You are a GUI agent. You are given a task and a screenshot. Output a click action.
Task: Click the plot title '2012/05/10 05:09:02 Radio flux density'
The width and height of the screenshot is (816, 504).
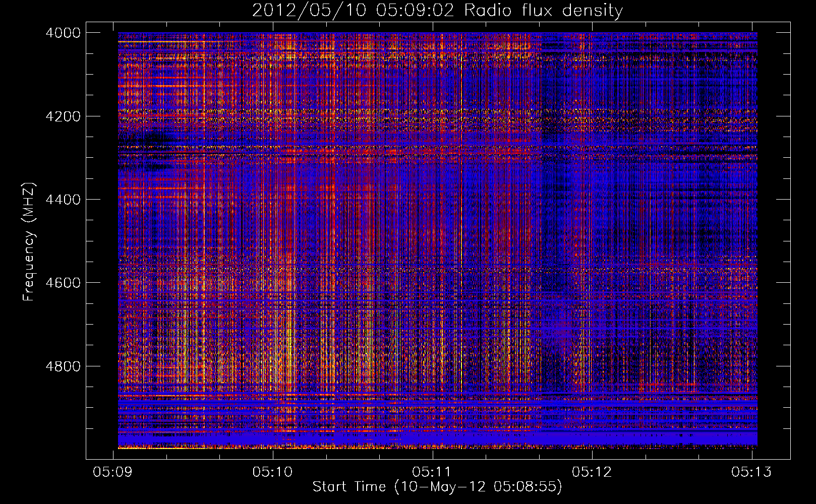(437, 10)
